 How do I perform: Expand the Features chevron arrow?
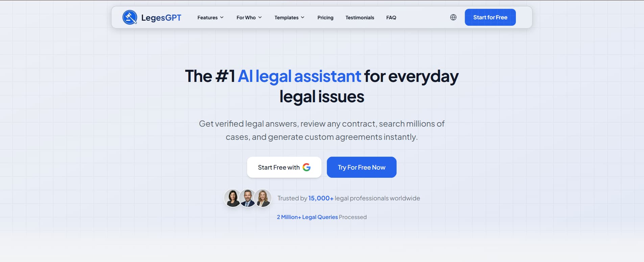[222, 17]
